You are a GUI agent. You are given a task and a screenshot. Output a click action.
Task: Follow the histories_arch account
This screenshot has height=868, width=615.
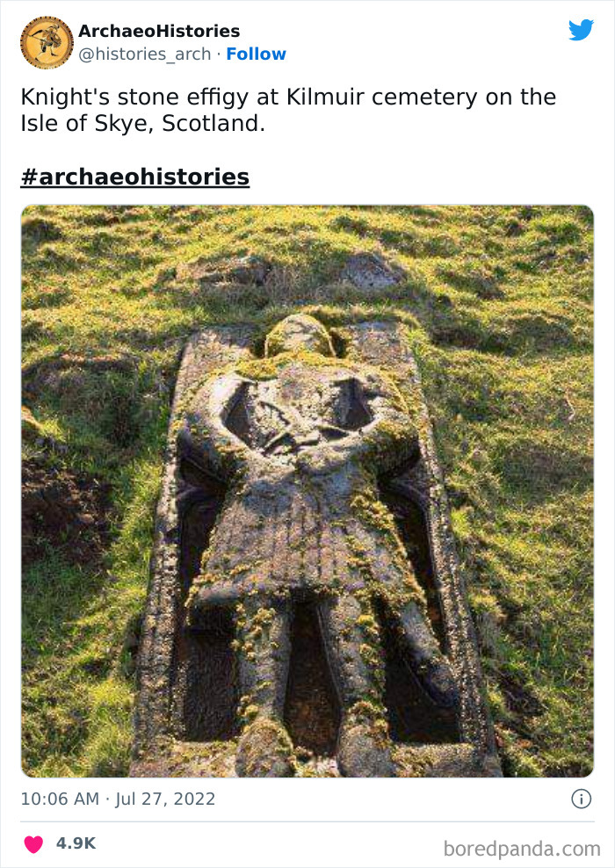point(256,54)
